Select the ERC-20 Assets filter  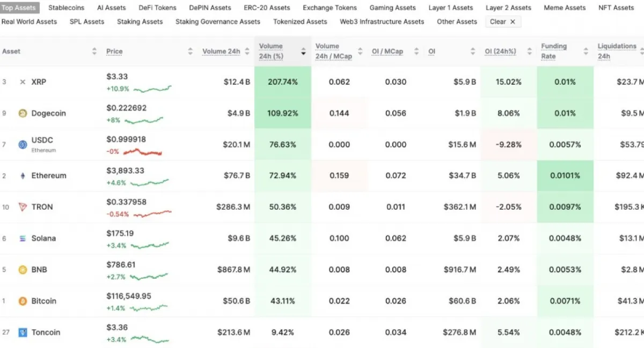coord(267,8)
